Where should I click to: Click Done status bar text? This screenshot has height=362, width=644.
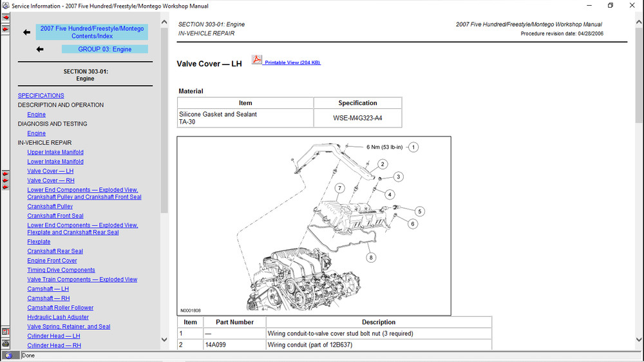point(28,356)
